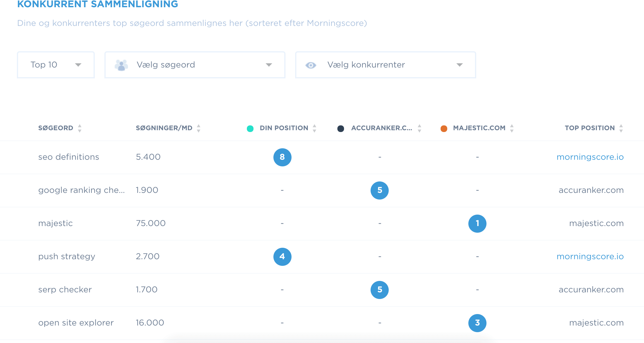Select the google ranking che... keyword
This screenshot has width=644, height=343.
pyautogui.click(x=81, y=190)
